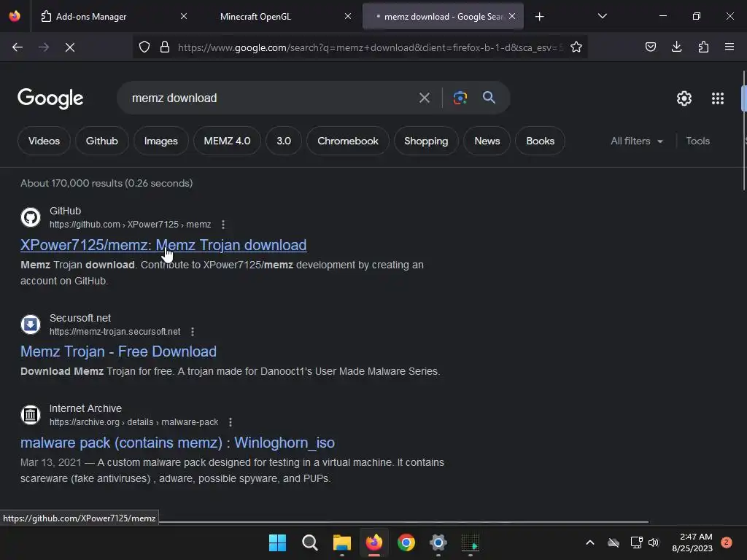Open options for GitHub result
Image resolution: width=747 pixels, height=560 pixels.
point(223,225)
